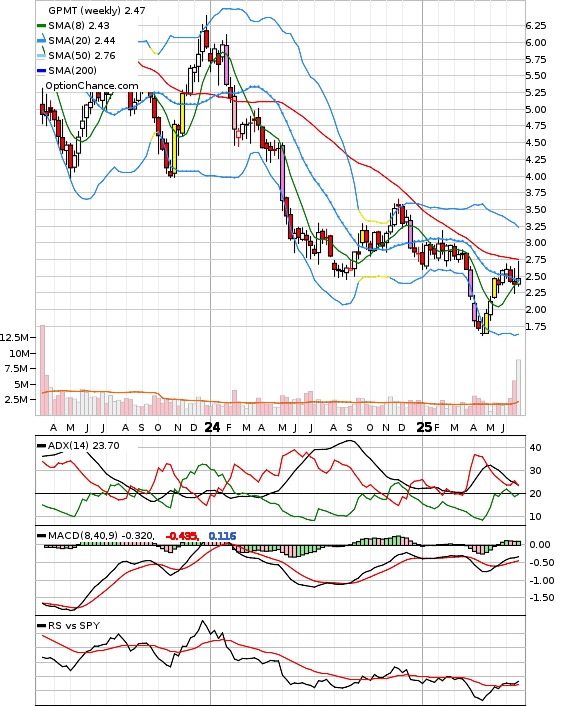This screenshot has width=566, height=706.
Task: Click the green SMA(8) legend swatch
Action: 41,26
